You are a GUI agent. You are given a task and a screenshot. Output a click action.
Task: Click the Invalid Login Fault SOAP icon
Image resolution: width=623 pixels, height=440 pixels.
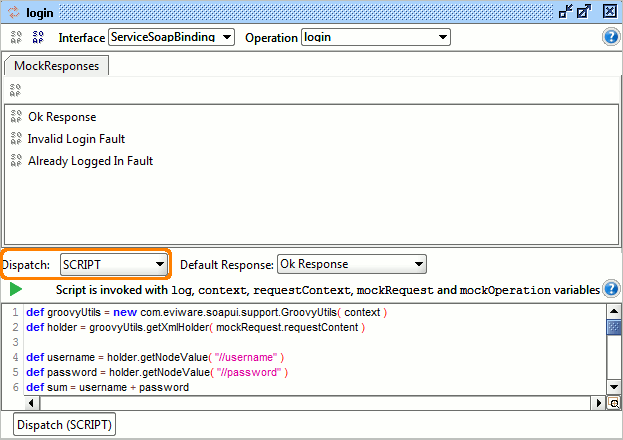16,138
